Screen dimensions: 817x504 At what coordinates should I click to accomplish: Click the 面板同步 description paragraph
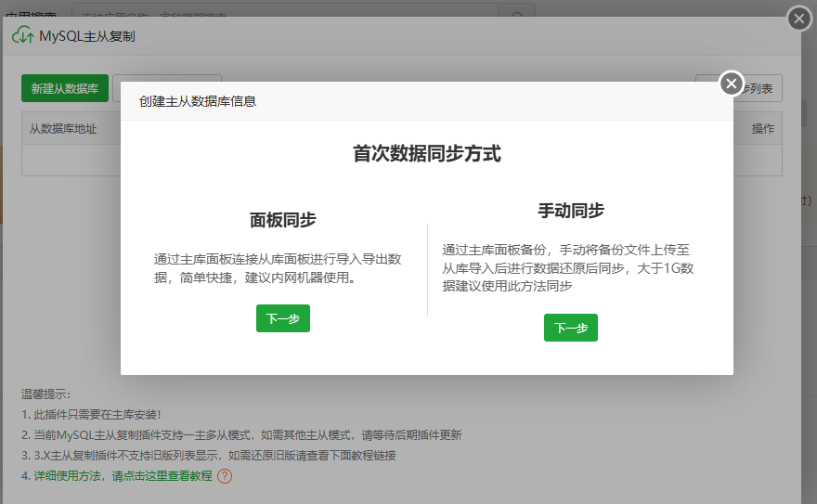click(x=278, y=268)
